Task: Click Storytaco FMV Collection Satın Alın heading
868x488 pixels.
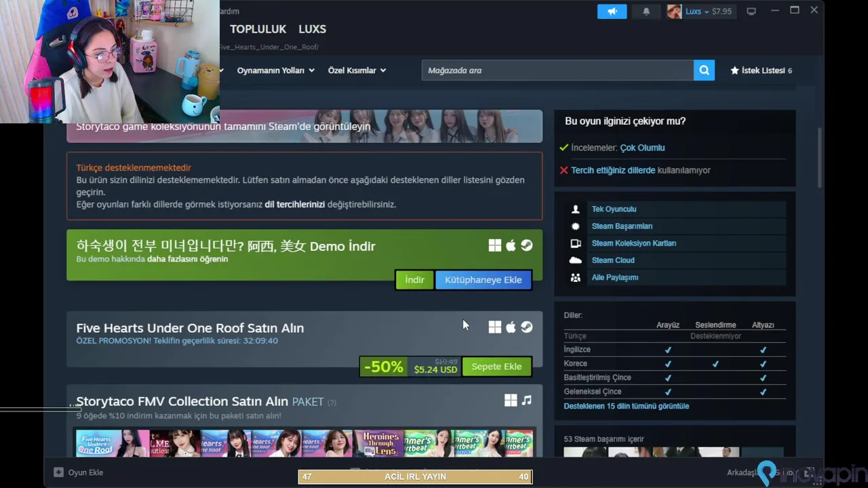Action: (x=182, y=401)
